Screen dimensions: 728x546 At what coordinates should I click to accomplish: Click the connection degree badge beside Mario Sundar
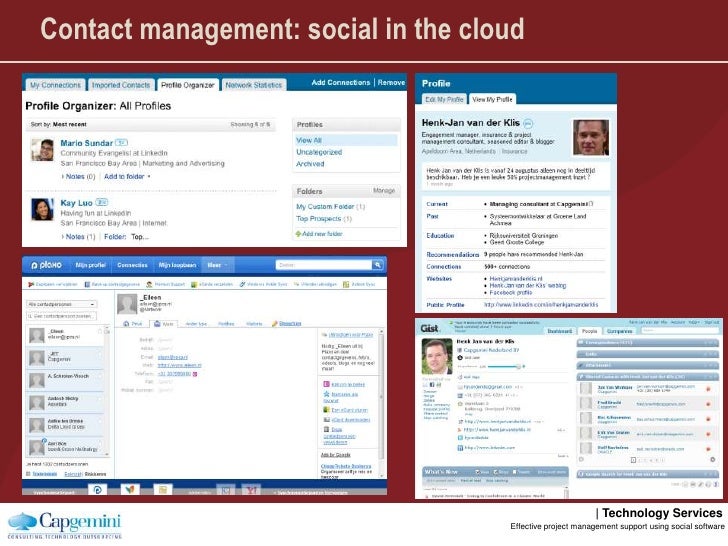pyautogui.click(x=121, y=143)
